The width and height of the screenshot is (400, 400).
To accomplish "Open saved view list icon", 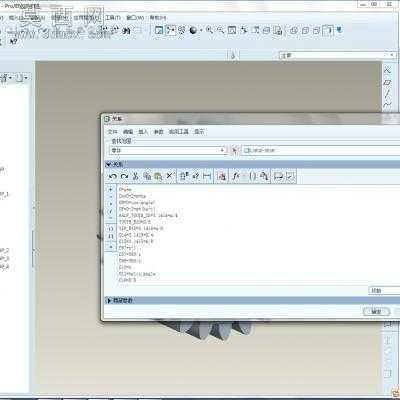I will [x=255, y=30].
